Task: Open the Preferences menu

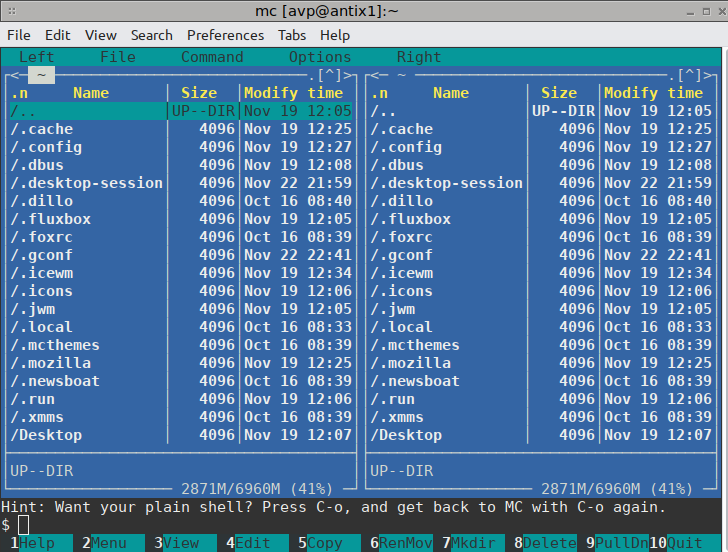Action: click(225, 35)
